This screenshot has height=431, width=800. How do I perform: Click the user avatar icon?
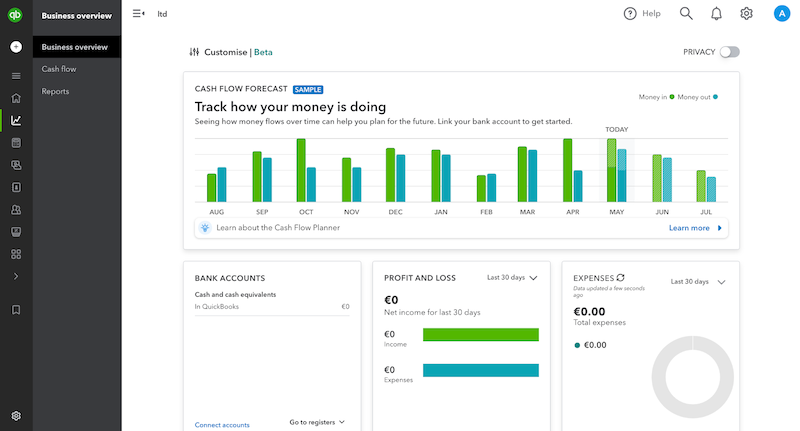[x=782, y=14]
